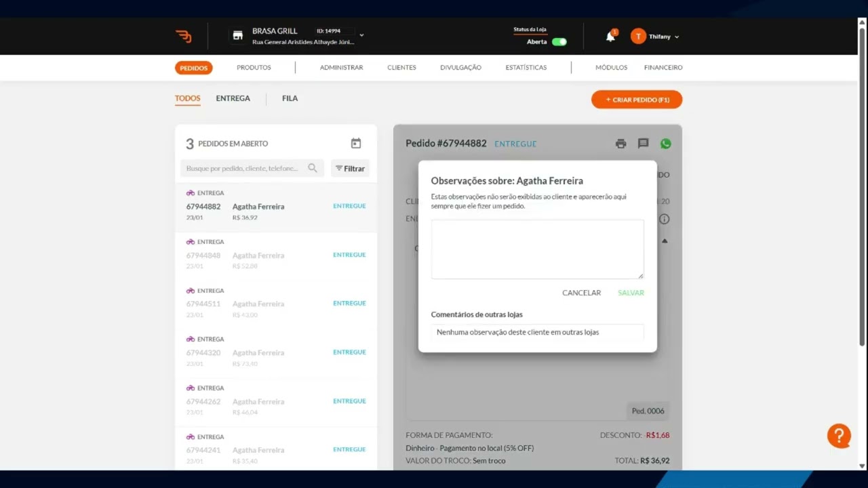Image resolution: width=868 pixels, height=488 pixels.
Task: Select order 67944848 in the list
Action: 276,256
